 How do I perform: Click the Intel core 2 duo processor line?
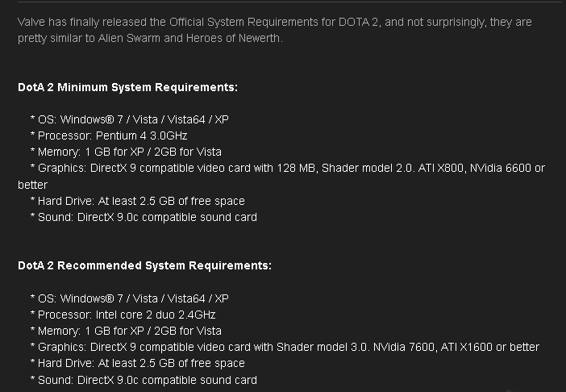(x=123, y=315)
